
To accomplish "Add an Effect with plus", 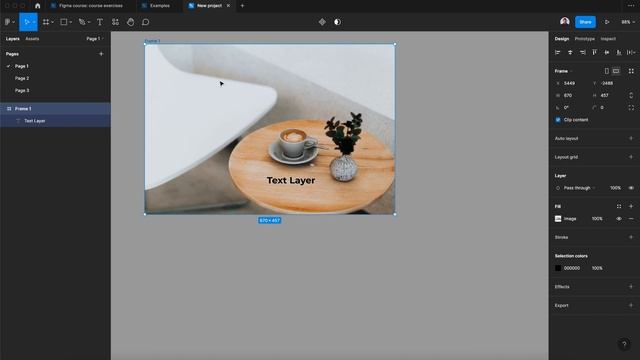I will [x=631, y=287].
